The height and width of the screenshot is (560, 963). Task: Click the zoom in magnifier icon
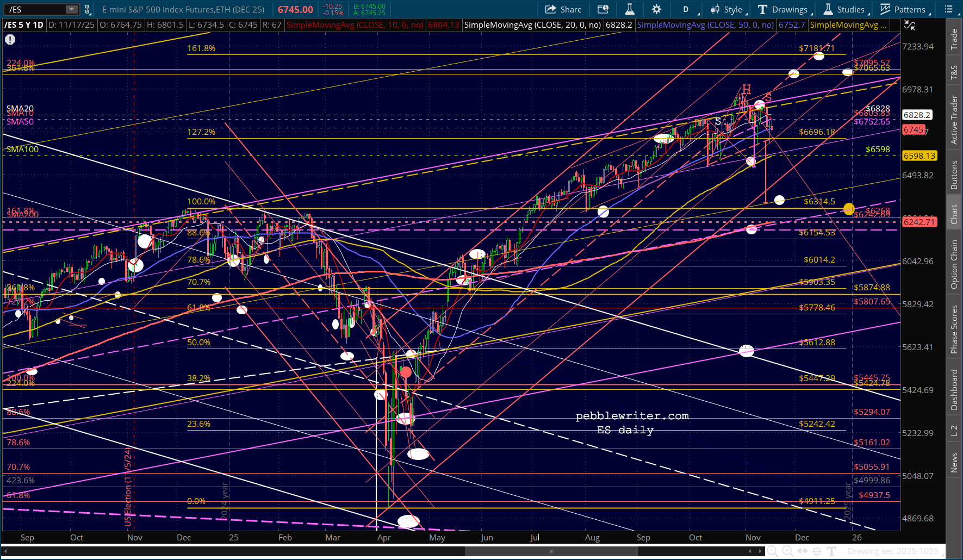click(788, 551)
